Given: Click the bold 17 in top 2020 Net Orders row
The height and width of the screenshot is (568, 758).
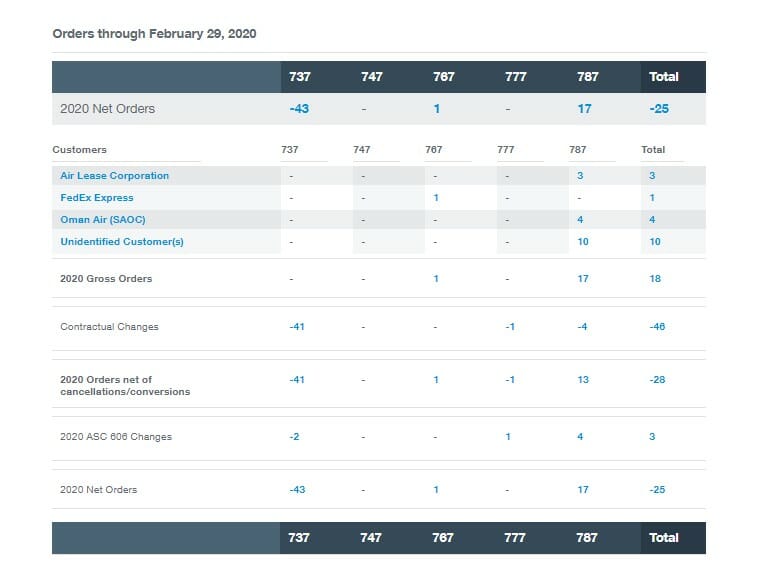Looking at the screenshot, I should [584, 109].
